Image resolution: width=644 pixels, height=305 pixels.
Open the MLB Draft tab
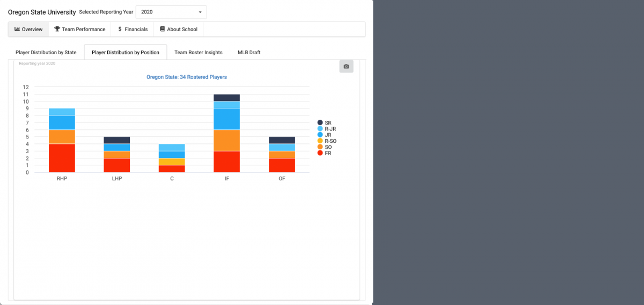coord(249,53)
